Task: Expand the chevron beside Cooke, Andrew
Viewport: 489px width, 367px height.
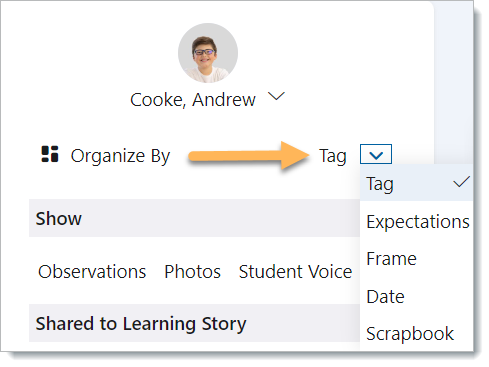Action: point(276,97)
